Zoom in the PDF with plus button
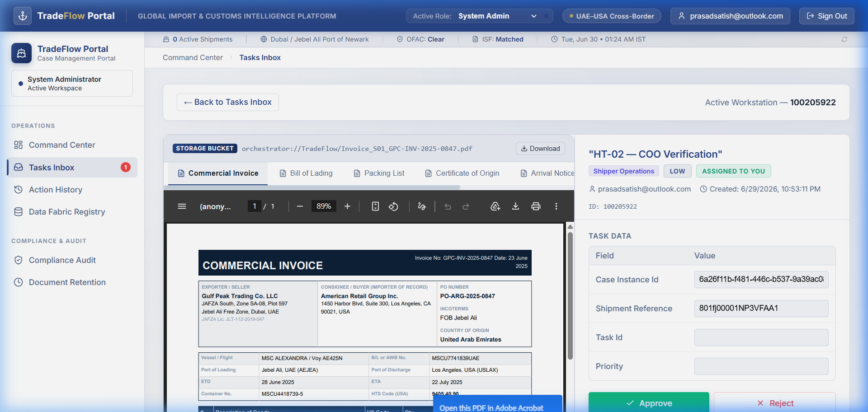Image resolution: width=868 pixels, height=412 pixels. coord(347,206)
